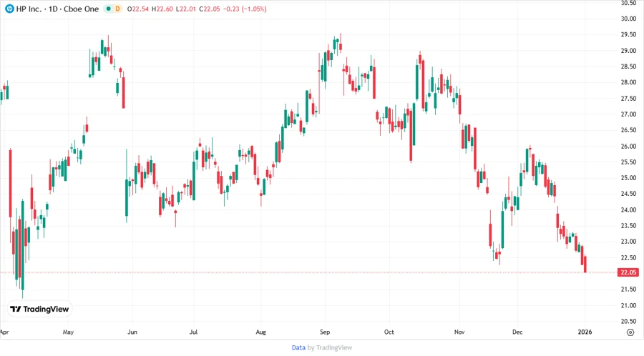Click the HP logo icon in chart header
The width and height of the screenshot is (644, 356).
coord(9,9)
